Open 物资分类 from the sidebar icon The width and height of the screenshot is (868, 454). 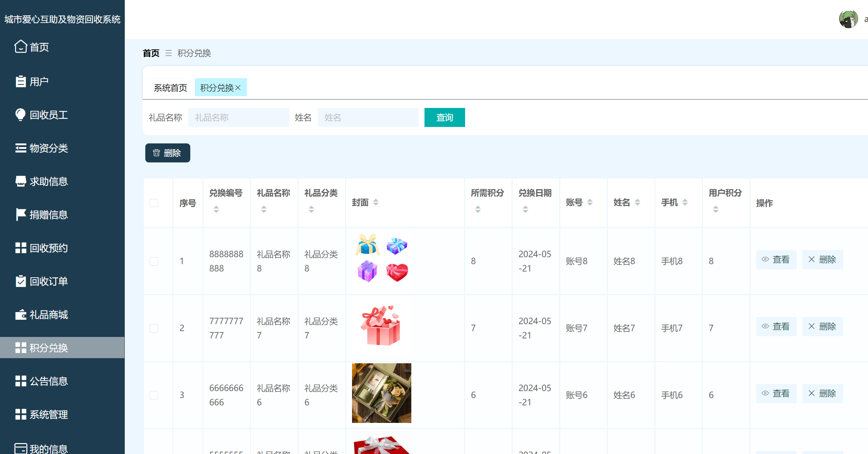20,148
